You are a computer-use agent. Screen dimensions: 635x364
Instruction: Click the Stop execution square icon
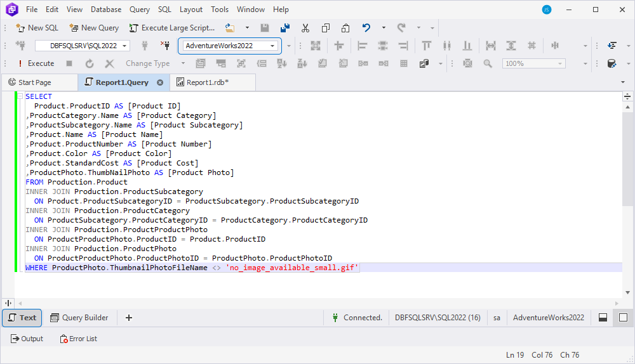[x=69, y=63]
